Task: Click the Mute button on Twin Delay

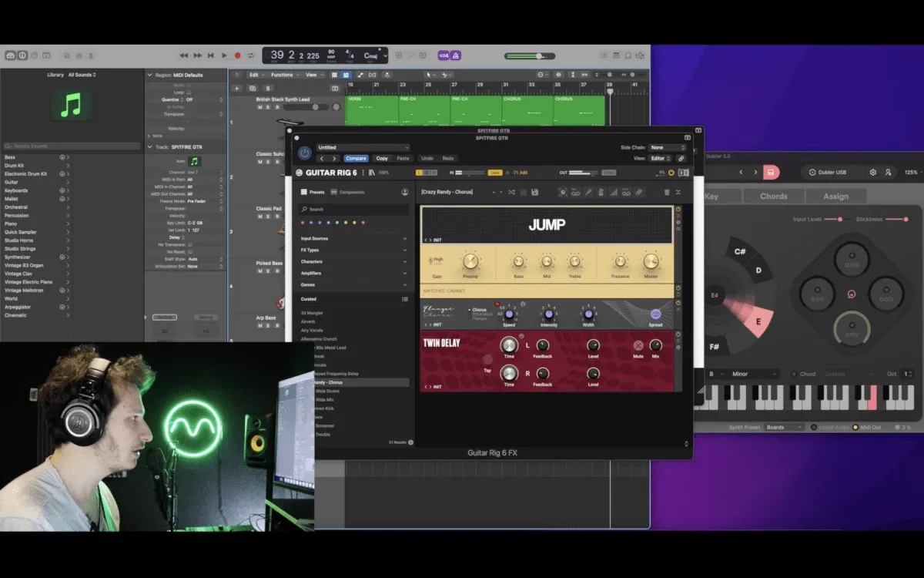Action: pos(638,346)
